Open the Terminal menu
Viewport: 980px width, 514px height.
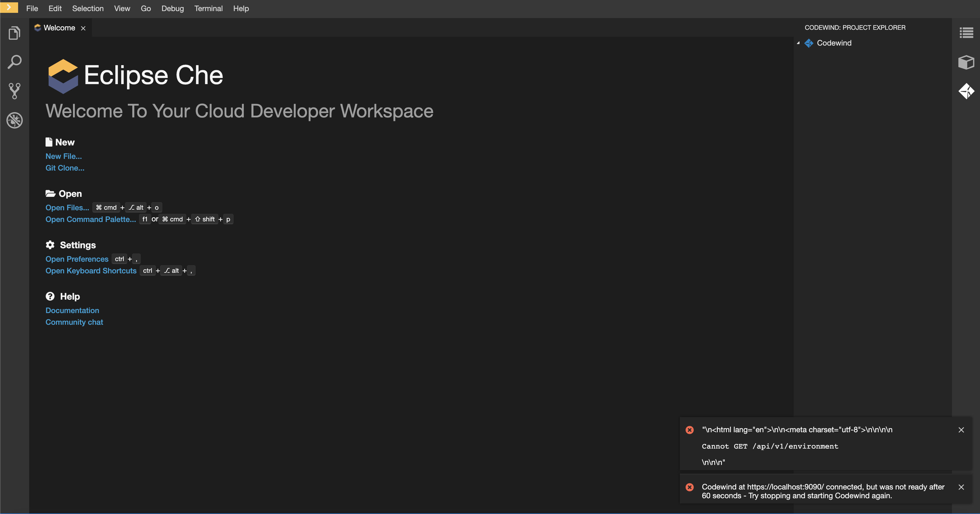point(208,8)
